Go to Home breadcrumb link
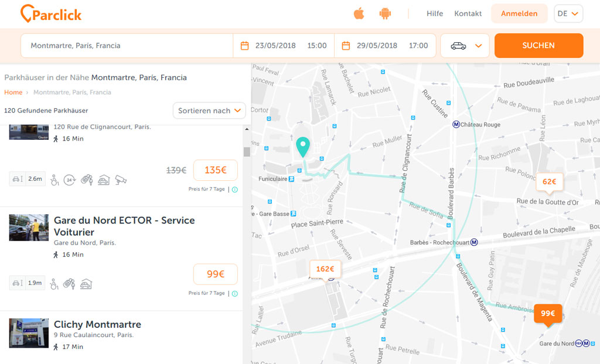Image resolution: width=600 pixels, height=364 pixels. click(13, 92)
